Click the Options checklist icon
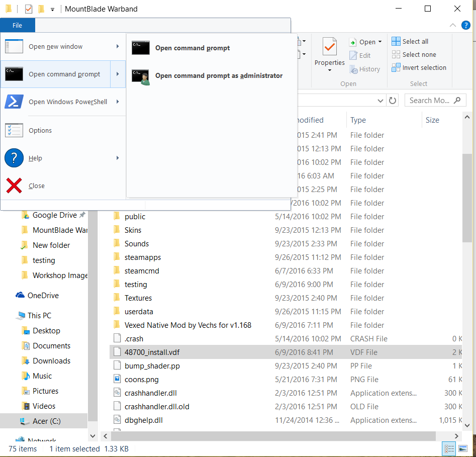Image resolution: width=476 pixels, height=457 pixels. pos(14,131)
